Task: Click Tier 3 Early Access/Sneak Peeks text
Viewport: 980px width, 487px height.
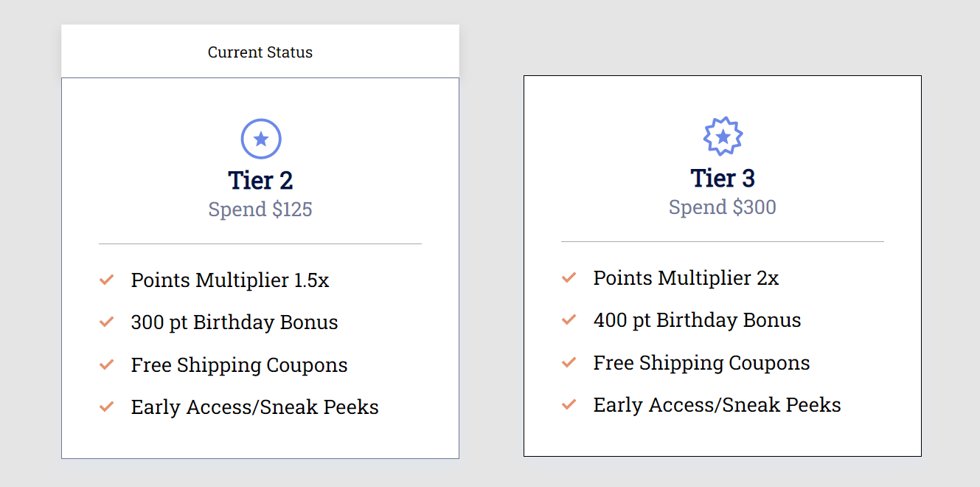Action: click(717, 405)
